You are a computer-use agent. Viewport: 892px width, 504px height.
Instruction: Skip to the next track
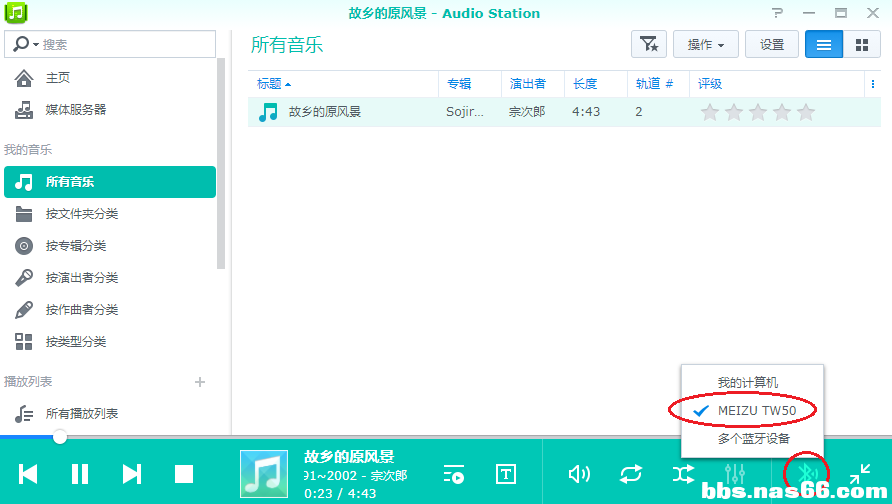point(132,474)
